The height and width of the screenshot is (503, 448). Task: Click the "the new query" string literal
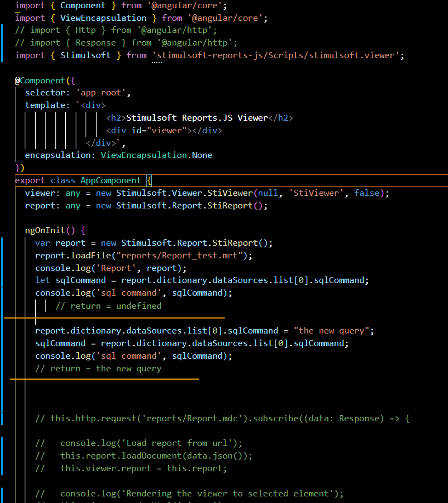331,331
